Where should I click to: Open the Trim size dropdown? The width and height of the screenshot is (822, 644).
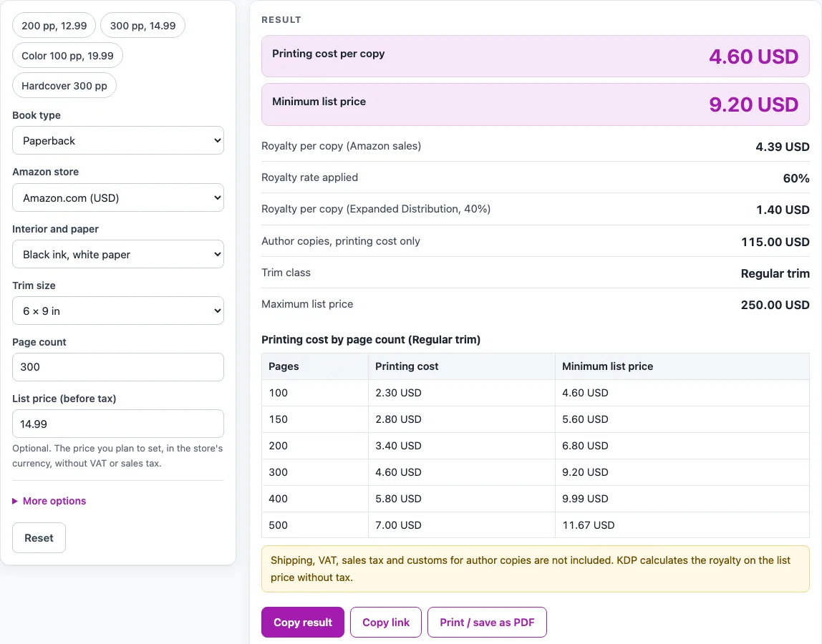tap(118, 311)
